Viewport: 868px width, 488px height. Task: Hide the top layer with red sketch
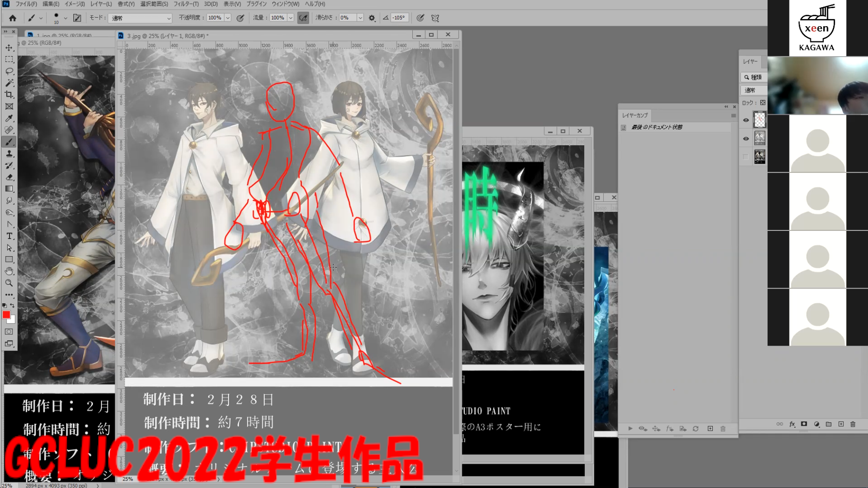coord(746,120)
